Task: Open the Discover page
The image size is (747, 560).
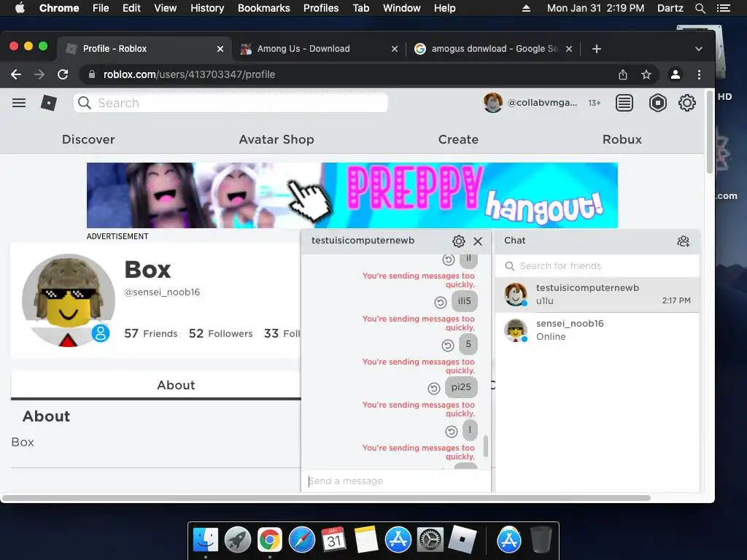Action: 88,139
